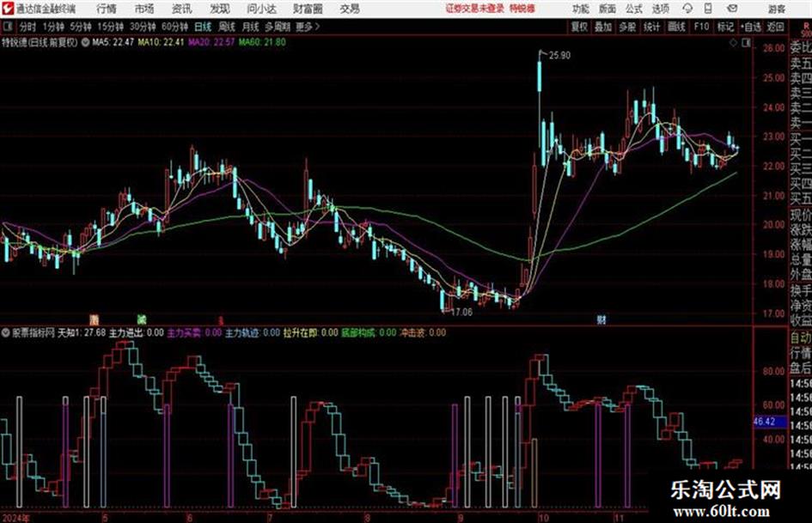Switch to the 月线 monthly tab
The width and height of the screenshot is (812, 523).
click(x=251, y=27)
